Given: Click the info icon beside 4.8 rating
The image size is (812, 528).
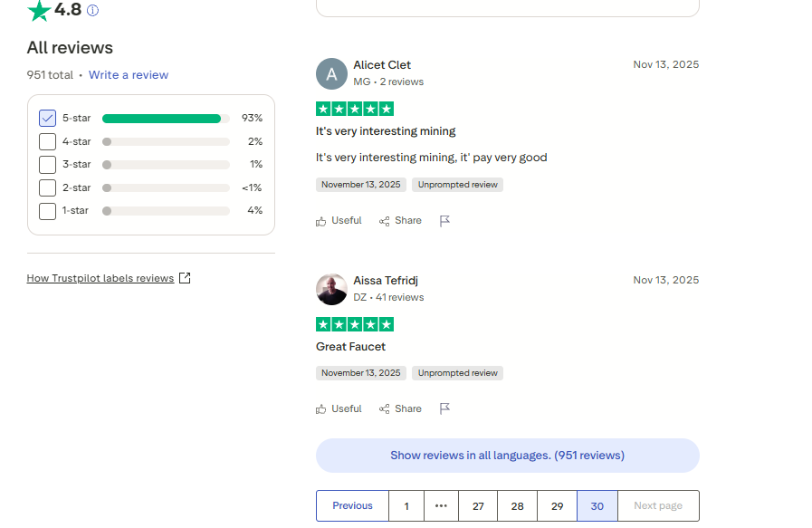Looking at the screenshot, I should 92,11.
